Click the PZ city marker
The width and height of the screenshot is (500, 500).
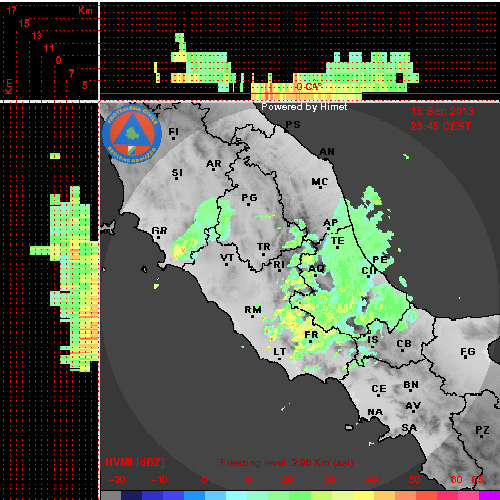coord(482,436)
